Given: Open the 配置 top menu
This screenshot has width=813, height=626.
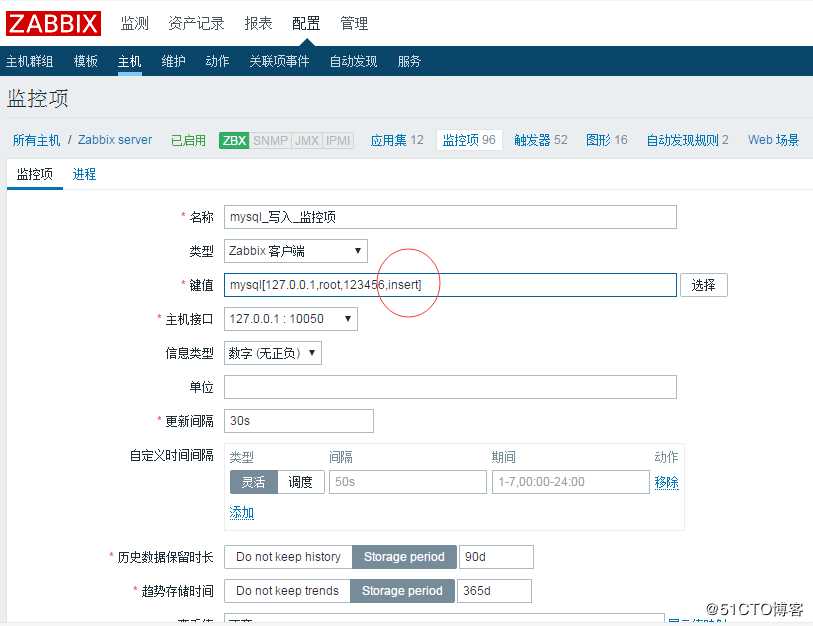Looking at the screenshot, I should click(306, 23).
